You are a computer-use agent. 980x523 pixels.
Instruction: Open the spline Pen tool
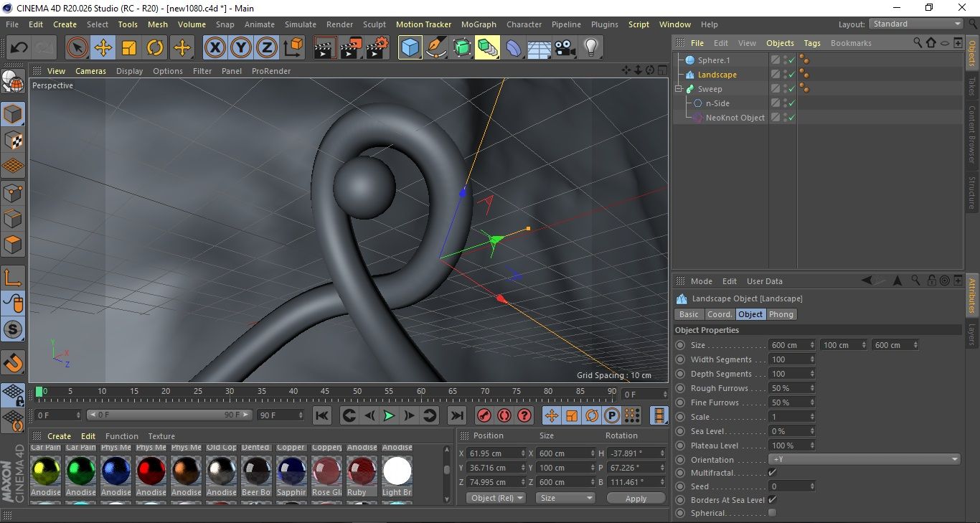pyautogui.click(x=436, y=48)
